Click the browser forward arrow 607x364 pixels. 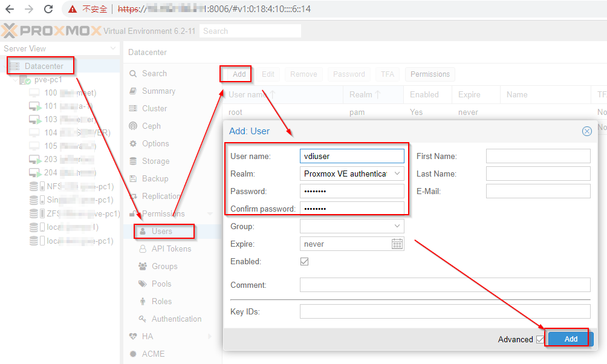coord(29,9)
